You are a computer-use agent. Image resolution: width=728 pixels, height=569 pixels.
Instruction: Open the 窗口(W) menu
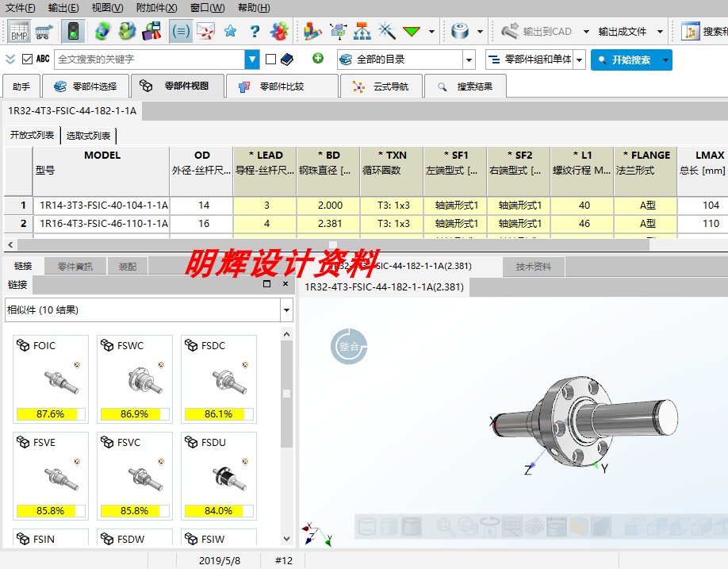pos(207,8)
